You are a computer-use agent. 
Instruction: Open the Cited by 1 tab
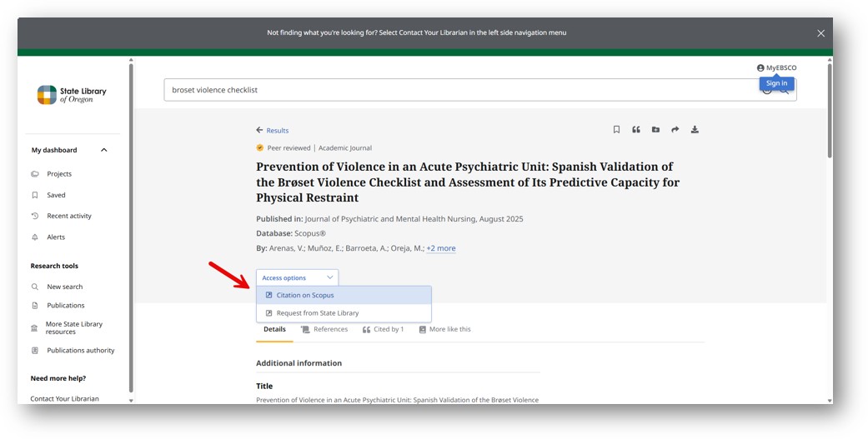click(x=384, y=330)
